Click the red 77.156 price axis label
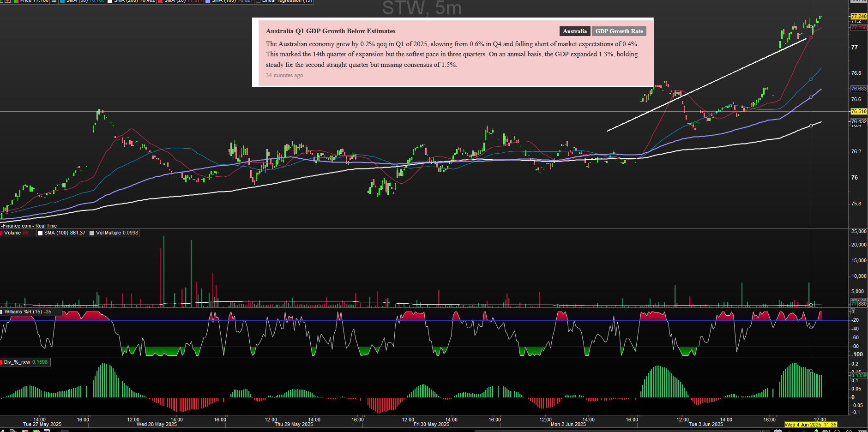 click(x=859, y=27)
